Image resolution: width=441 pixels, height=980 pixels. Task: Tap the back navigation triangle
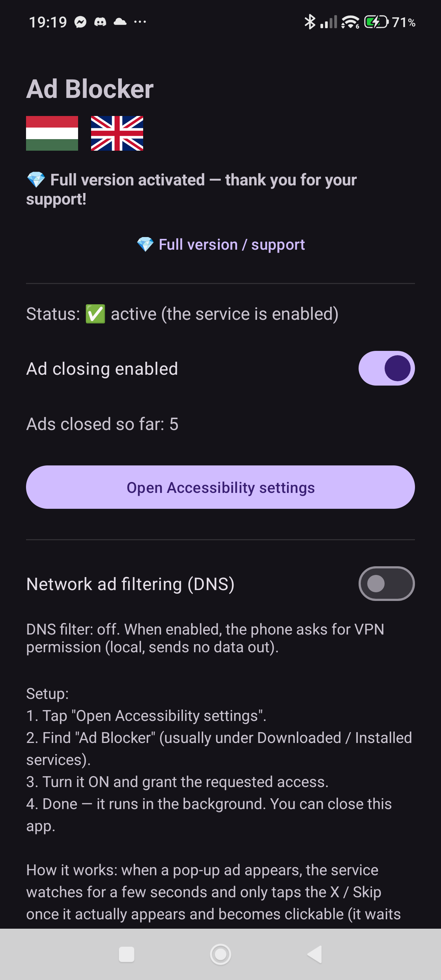tap(315, 954)
